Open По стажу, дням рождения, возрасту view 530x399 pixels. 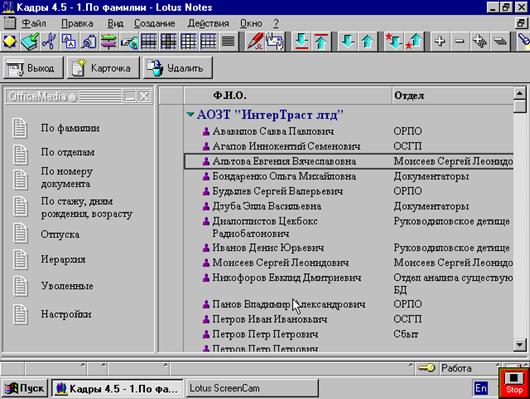[x=87, y=208]
